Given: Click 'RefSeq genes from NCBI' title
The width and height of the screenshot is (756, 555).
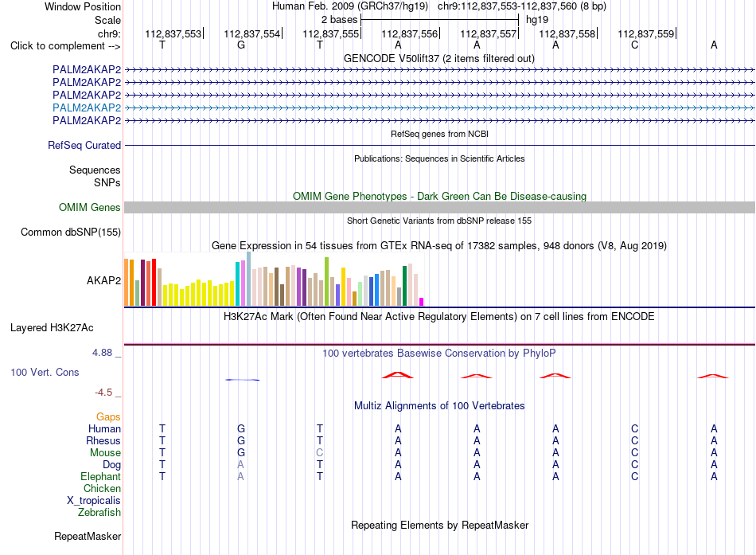Looking at the screenshot, I should (439, 134).
